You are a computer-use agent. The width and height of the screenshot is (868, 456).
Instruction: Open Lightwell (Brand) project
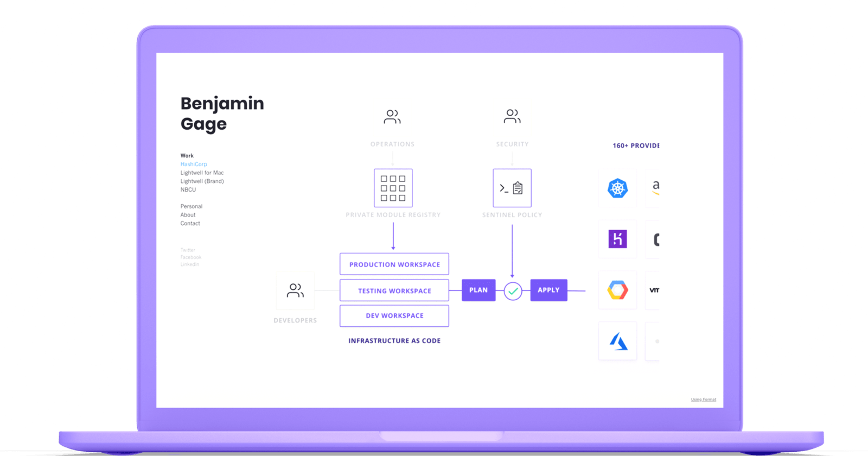tap(202, 181)
